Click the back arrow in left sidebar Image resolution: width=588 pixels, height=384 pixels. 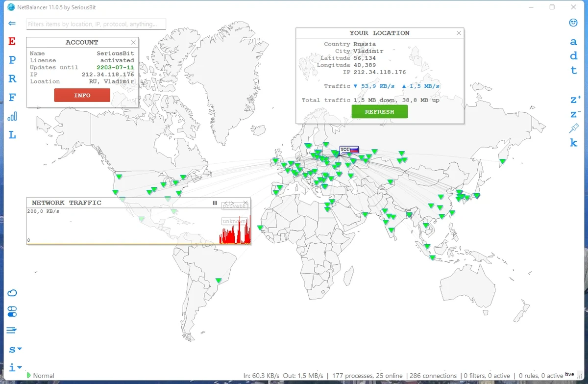[x=12, y=23]
